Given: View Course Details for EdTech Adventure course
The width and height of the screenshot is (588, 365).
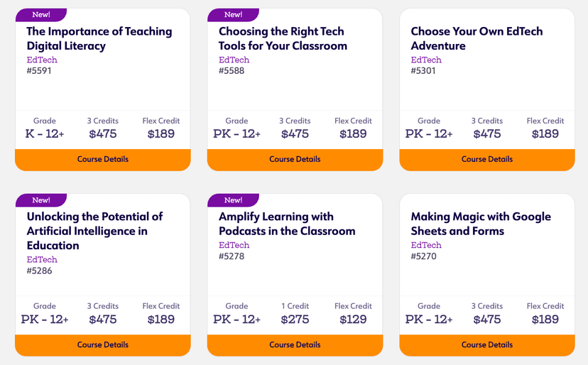Looking at the screenshot, I should click(487, 160).
